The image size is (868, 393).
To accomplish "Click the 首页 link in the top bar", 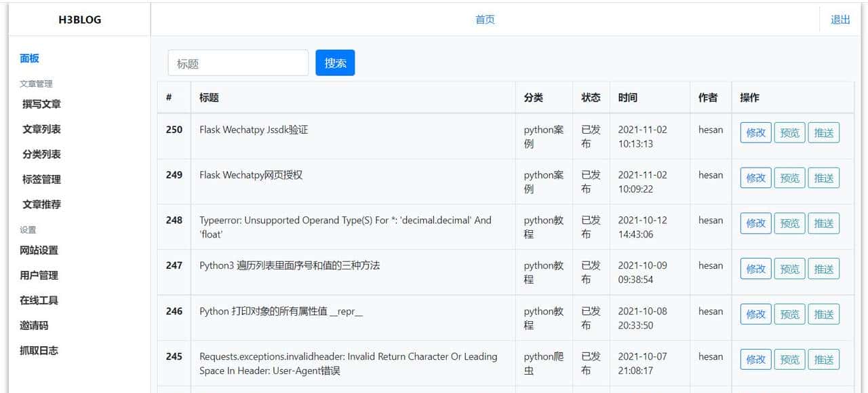I will (485, 19).
